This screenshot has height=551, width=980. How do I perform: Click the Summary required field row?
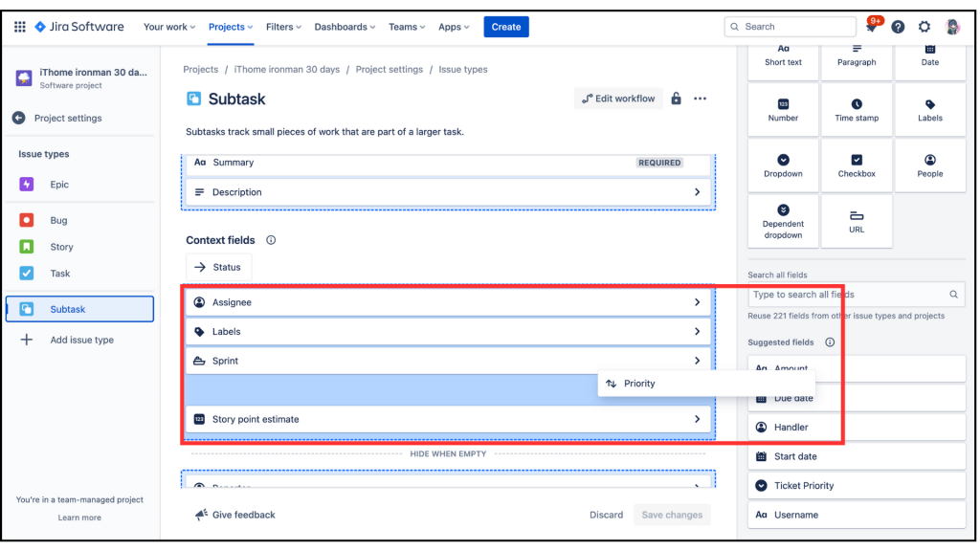(x=448, y=163)
